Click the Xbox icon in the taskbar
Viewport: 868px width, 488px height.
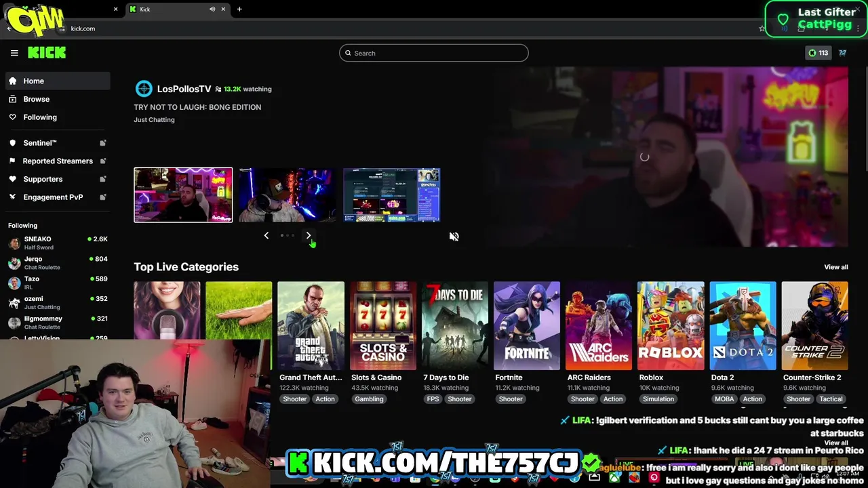pos(614,477)
